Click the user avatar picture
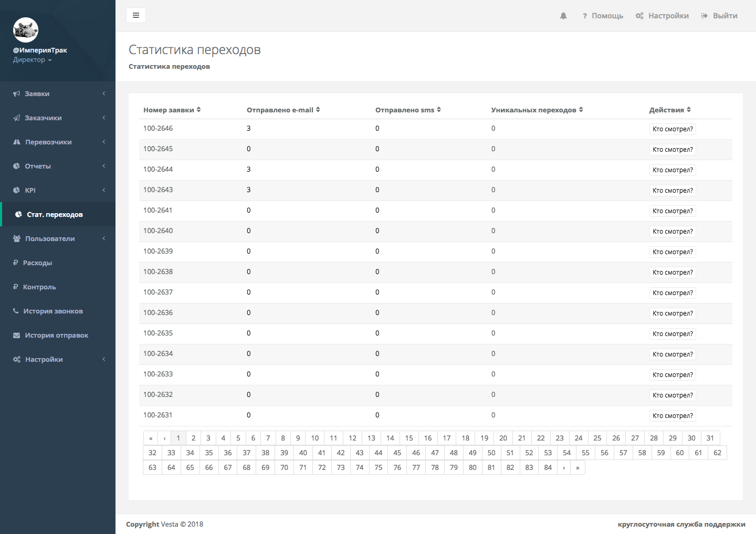The image size is (756, 534). click(x=26, y=30)
